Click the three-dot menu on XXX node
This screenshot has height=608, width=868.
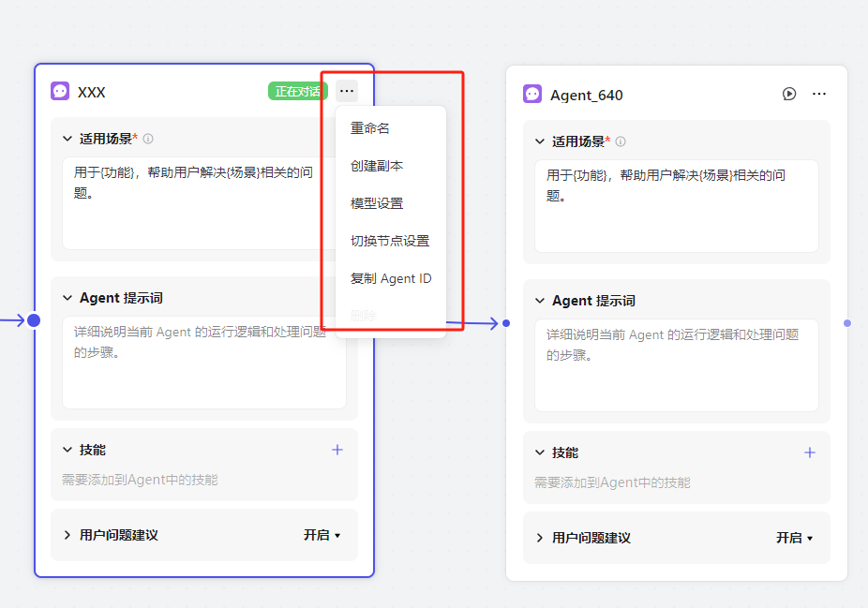347,91
